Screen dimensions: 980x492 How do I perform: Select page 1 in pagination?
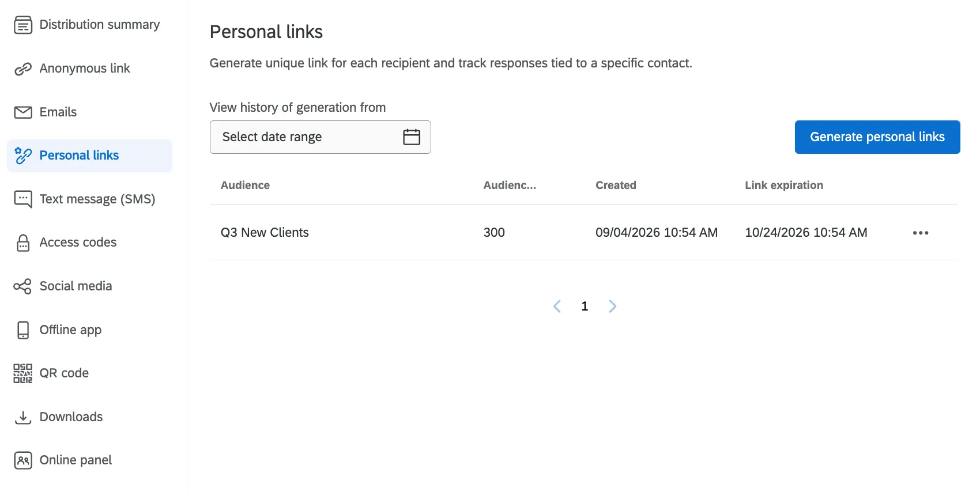(x=585, y=306)
